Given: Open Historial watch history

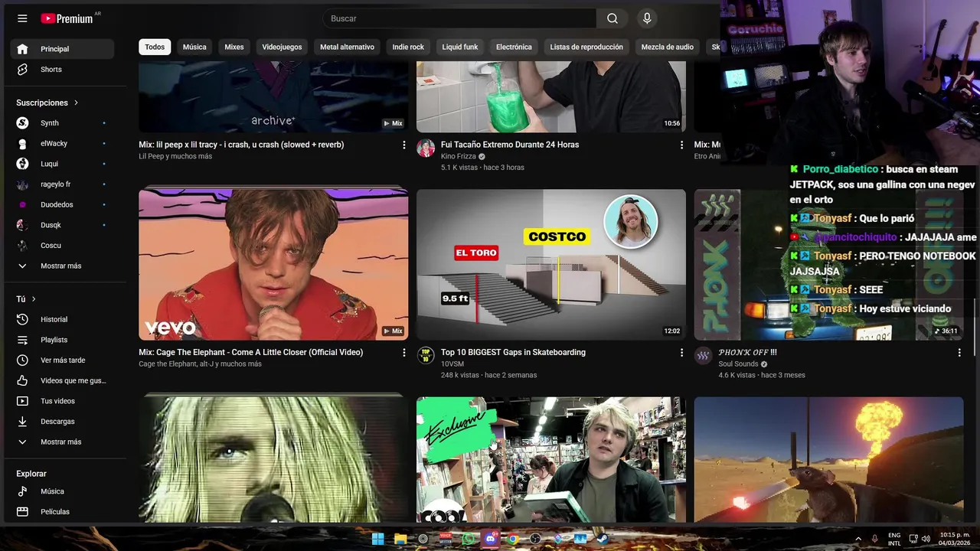Looking at the screenshot, I should click(62, 319).
